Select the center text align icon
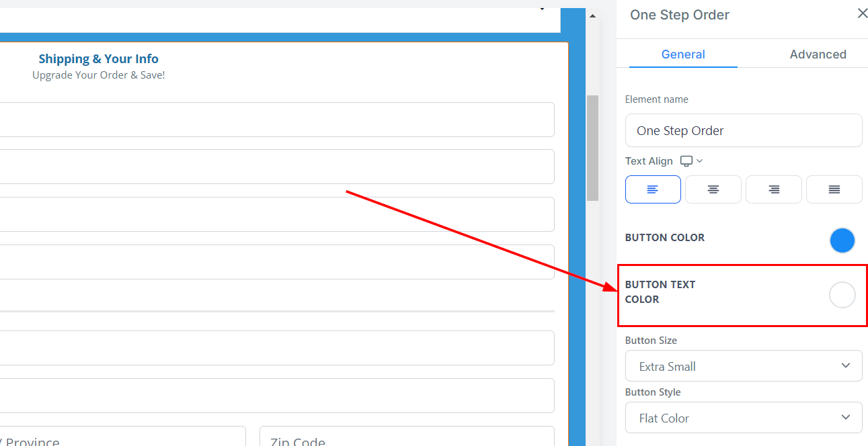Viewport: 868px width, 446px height. click(x=713, y=189)
